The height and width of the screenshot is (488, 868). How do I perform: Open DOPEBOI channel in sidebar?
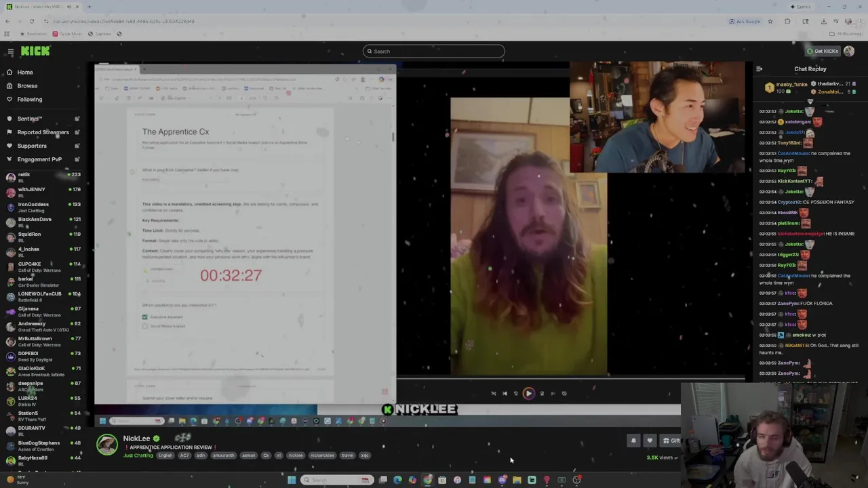pyautogui.click(x=42, y=356)
